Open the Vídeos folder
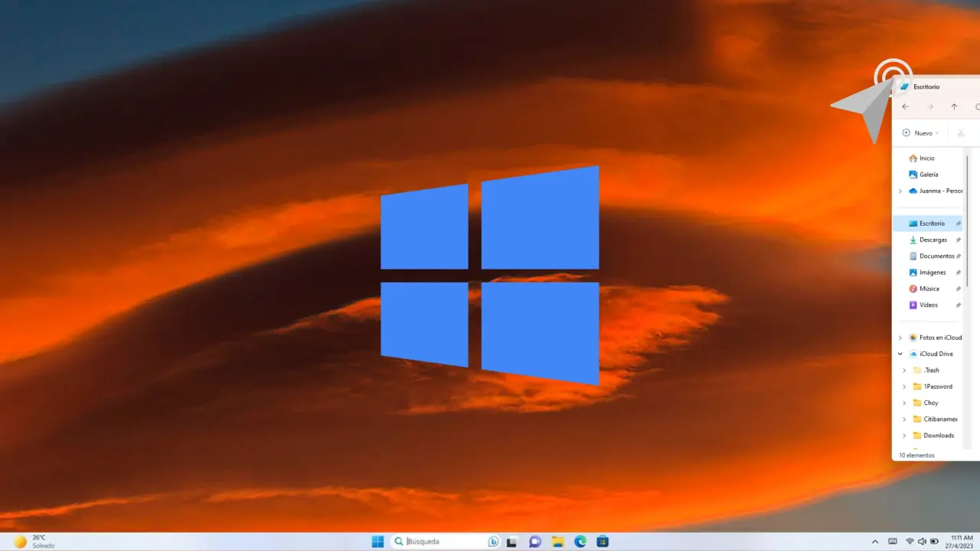The width and height of the screenshot is (980, 551). click(928, 305)
